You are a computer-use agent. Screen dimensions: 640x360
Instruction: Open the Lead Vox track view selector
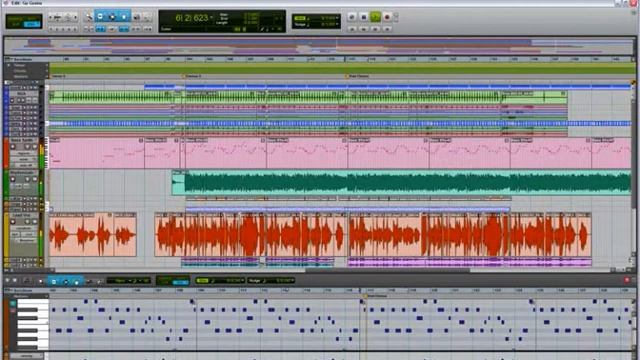tap(24, 228)
